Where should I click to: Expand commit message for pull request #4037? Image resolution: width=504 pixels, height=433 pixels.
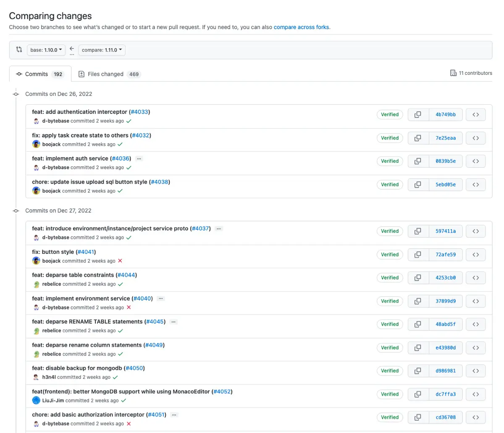[x=218, y=228]
